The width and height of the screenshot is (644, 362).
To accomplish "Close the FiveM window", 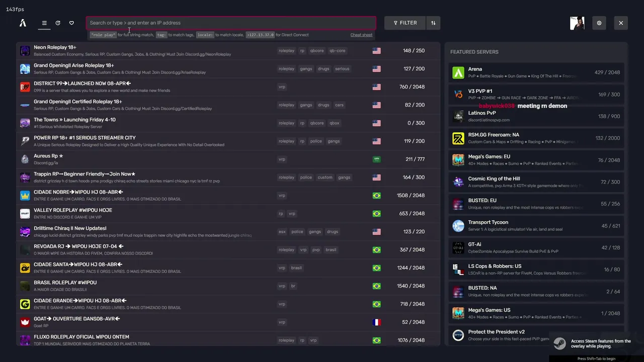I will tap(621, 23).
